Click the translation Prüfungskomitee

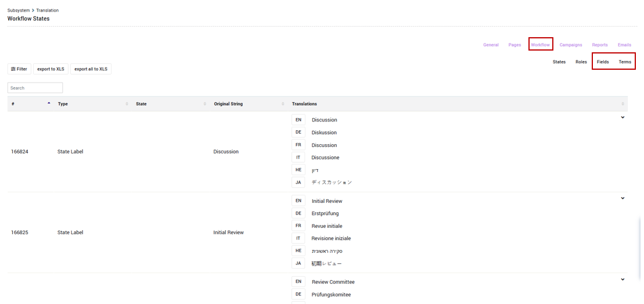332,295
